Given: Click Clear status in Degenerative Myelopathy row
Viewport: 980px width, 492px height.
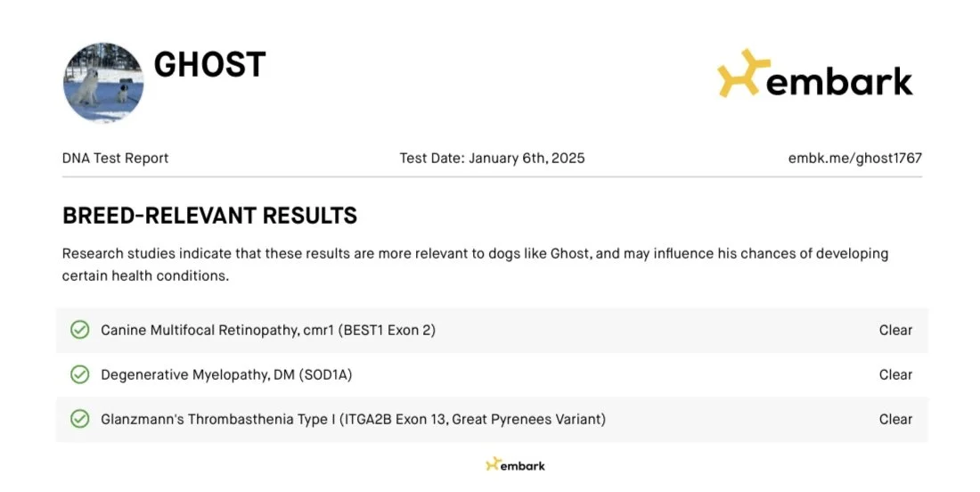Looking at the screenshot, I should coord(895,374).
